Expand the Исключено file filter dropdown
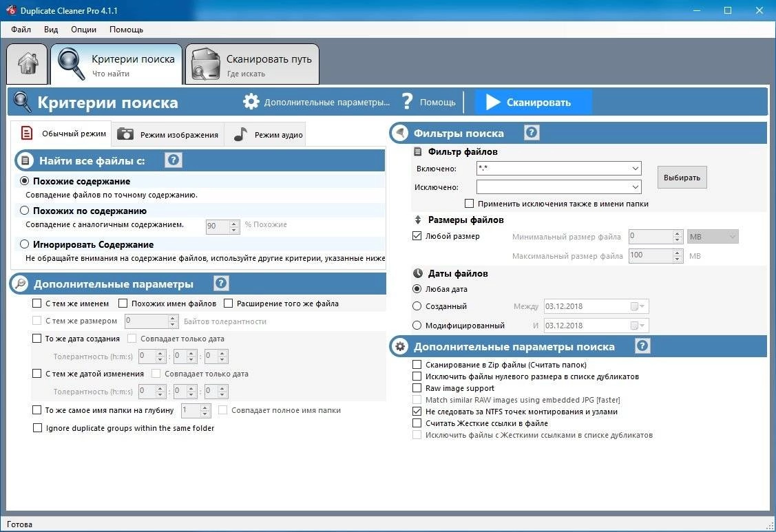 click(x=635, y=187)
